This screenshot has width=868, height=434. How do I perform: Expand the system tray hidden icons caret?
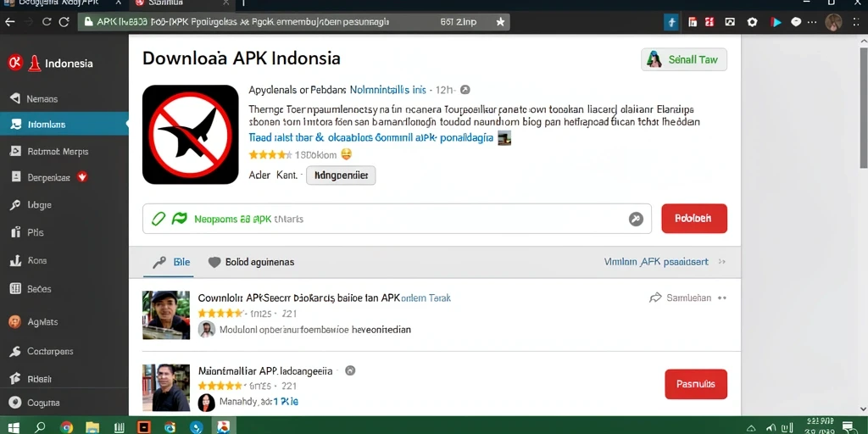pos(752,428)
